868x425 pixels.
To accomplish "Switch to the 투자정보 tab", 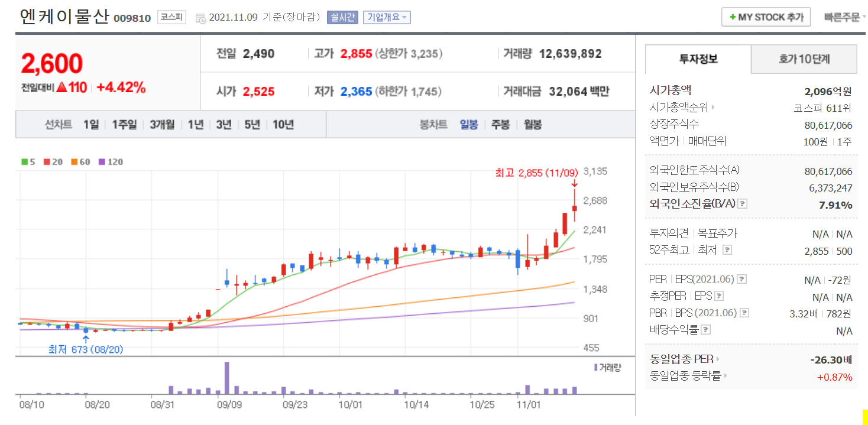I will [698, 59].
